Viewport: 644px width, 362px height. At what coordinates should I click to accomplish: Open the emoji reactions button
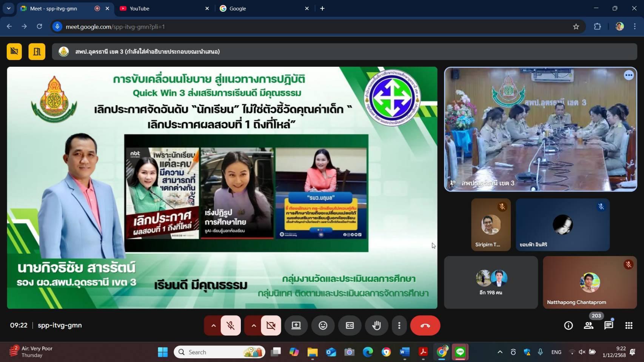(x=323, y=325)
